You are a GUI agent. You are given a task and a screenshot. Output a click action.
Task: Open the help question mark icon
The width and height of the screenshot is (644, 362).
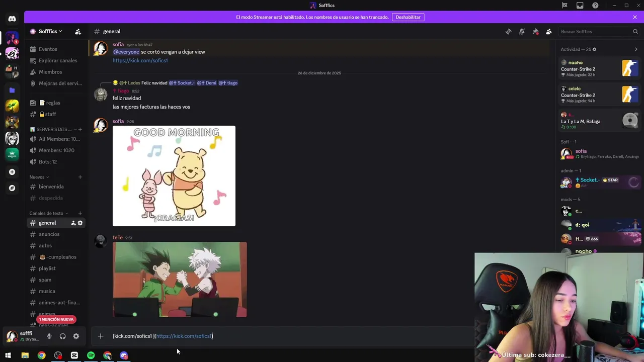point(595,6)
